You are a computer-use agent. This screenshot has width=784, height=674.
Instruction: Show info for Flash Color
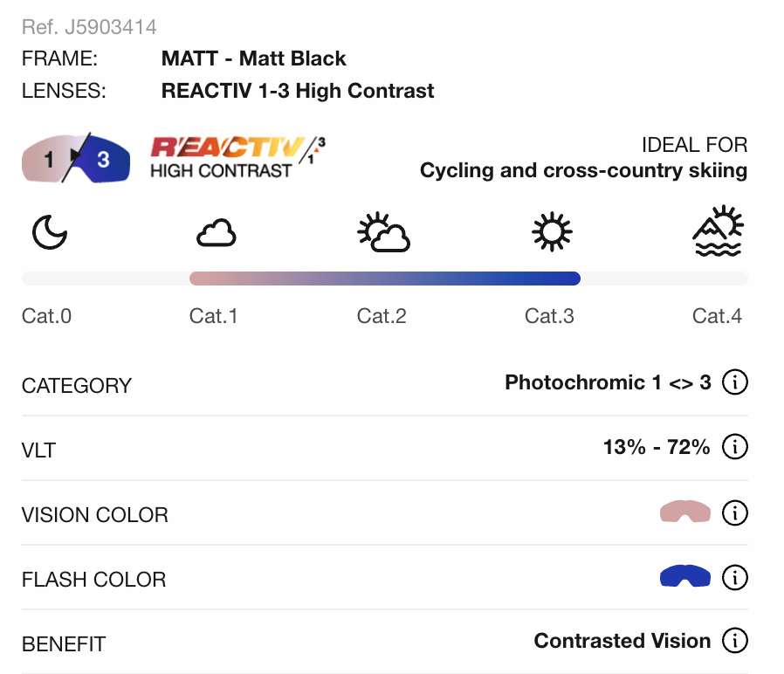coord(735,577)
